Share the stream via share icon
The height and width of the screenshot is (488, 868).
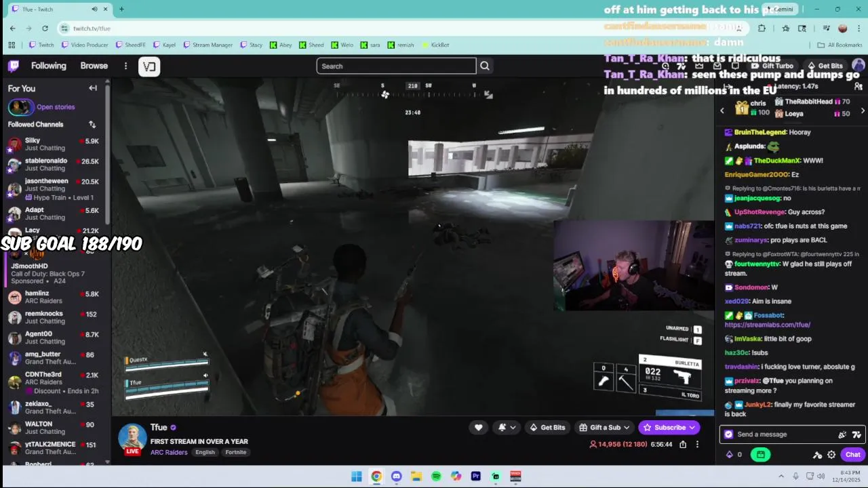[683, 445]
